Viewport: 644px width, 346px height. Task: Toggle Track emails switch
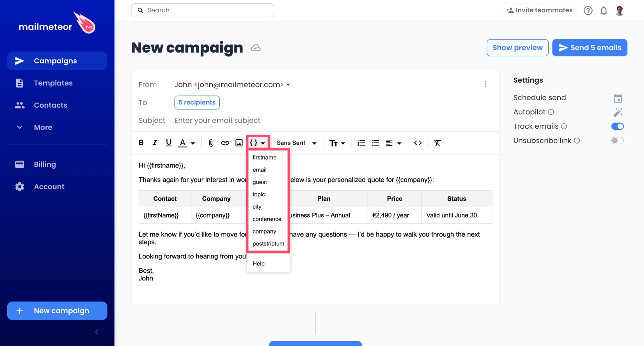[617, 126]
